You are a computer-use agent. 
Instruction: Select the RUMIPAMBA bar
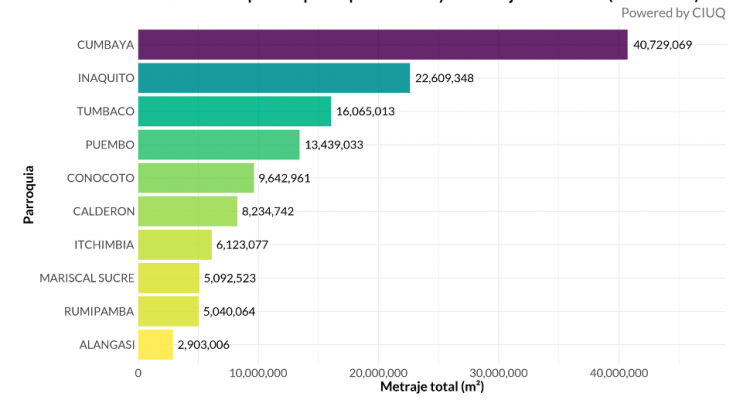[168, 311]
